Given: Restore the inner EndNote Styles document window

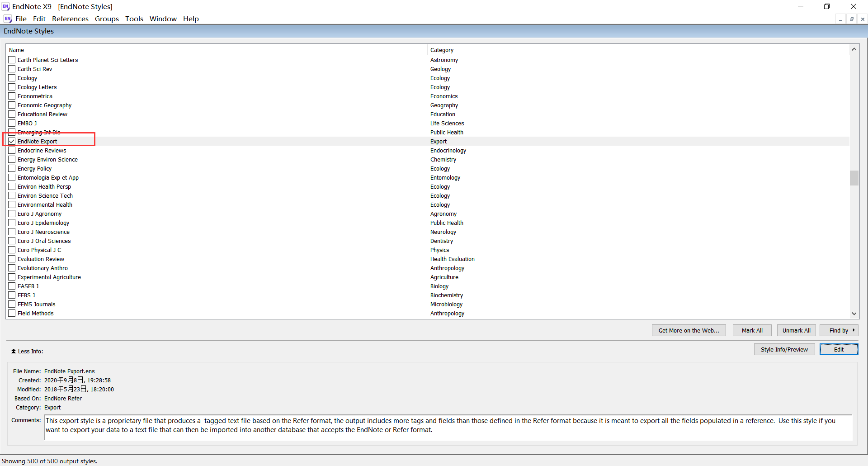Looking at the screenshot, I should coord(852,19).
